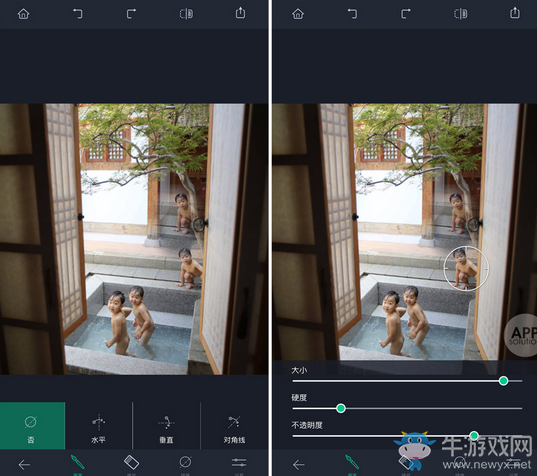Open the mirror tool in left bottom toolbar

tap(185, 462)
